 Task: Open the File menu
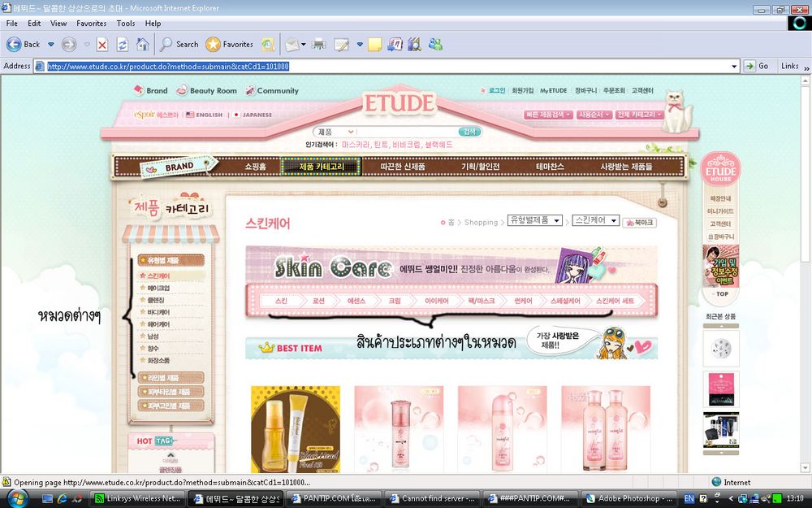(12, 24)
